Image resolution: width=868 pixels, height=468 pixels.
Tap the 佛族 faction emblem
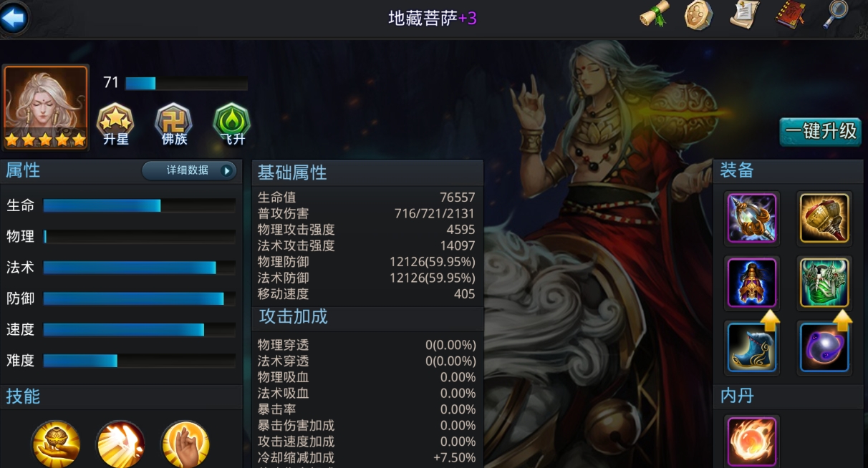tap(173, 125)
